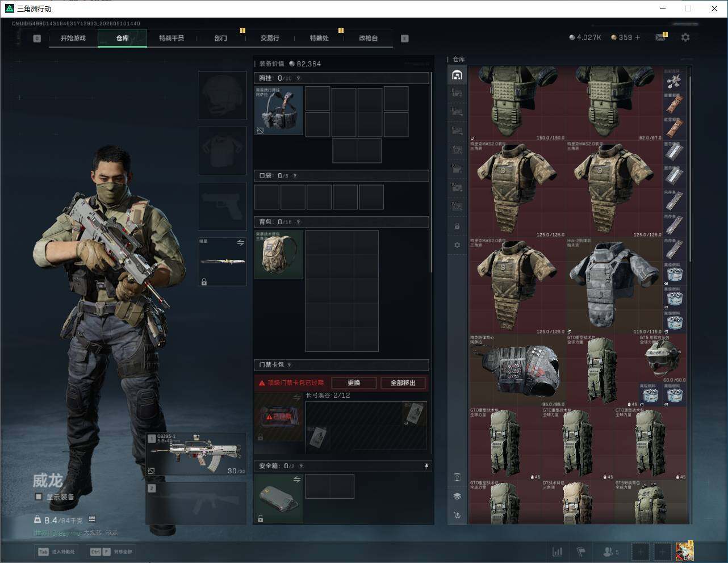This screenshot has width=728, height=563.
Task: Click the right arrow key beside tabs
Action: tap(404, 39)
